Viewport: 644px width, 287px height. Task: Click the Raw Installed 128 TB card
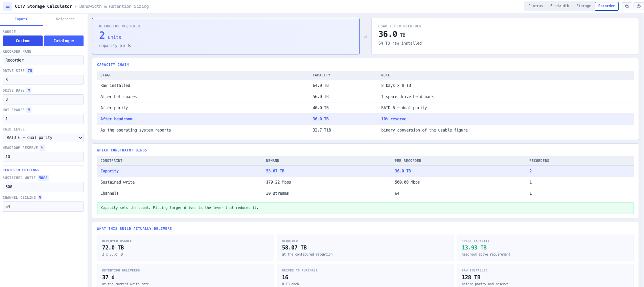point(545,276)
